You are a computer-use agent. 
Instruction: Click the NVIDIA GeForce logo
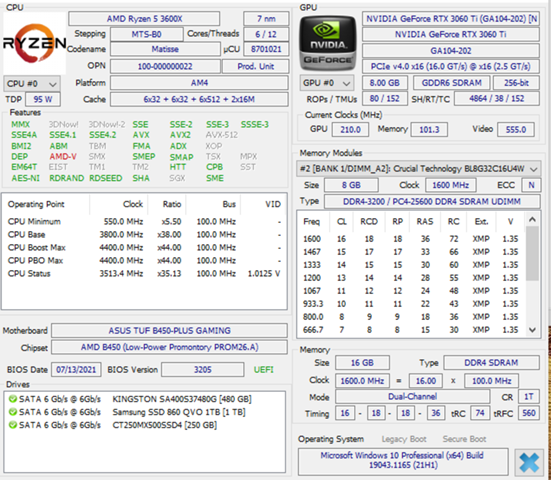pyautogui.click(x=328, y=43)
